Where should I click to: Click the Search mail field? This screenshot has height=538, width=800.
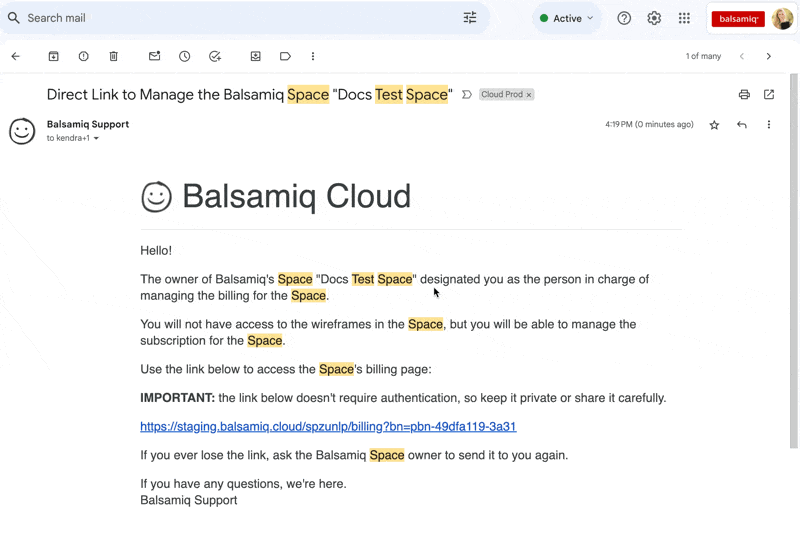(230, 18)
